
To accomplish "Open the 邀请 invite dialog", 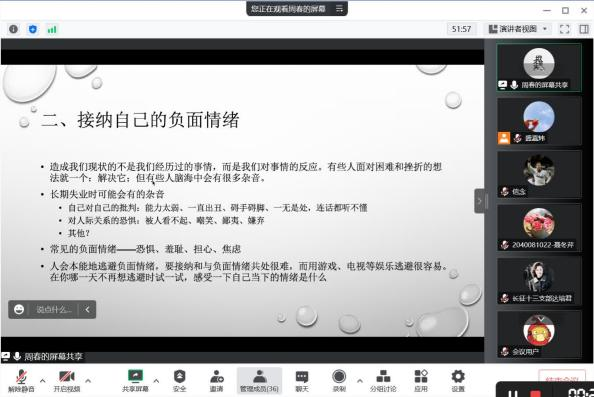I will 216,380.
